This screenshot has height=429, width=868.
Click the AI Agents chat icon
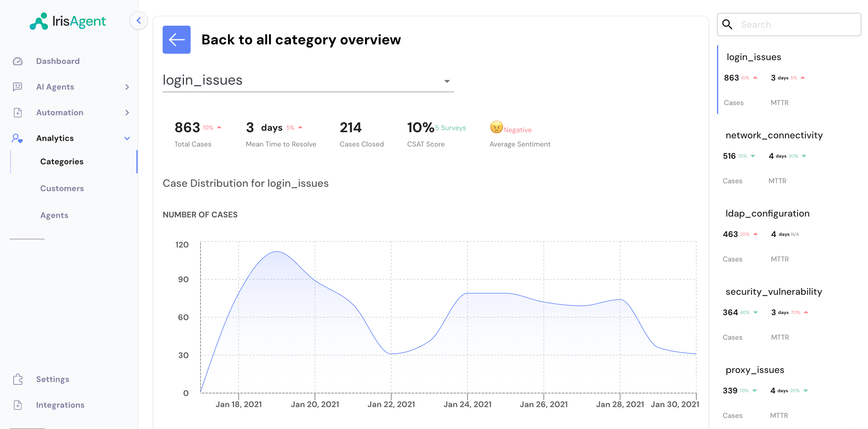17,87
